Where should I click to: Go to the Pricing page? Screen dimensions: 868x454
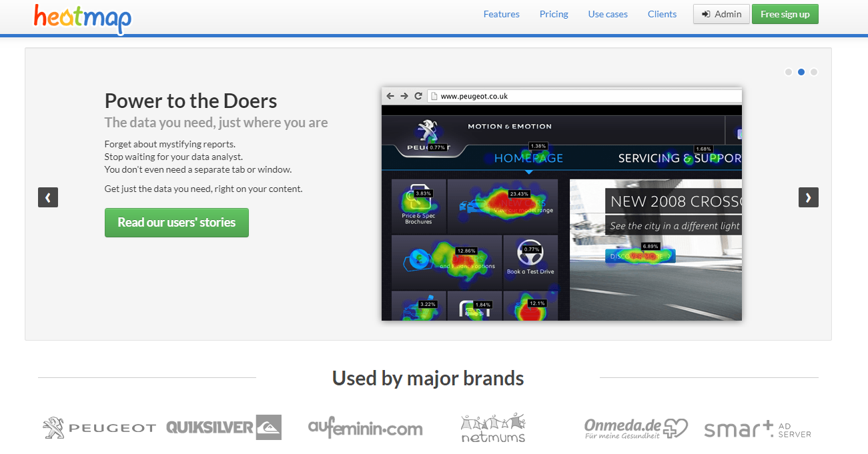(x=554, y=14)
